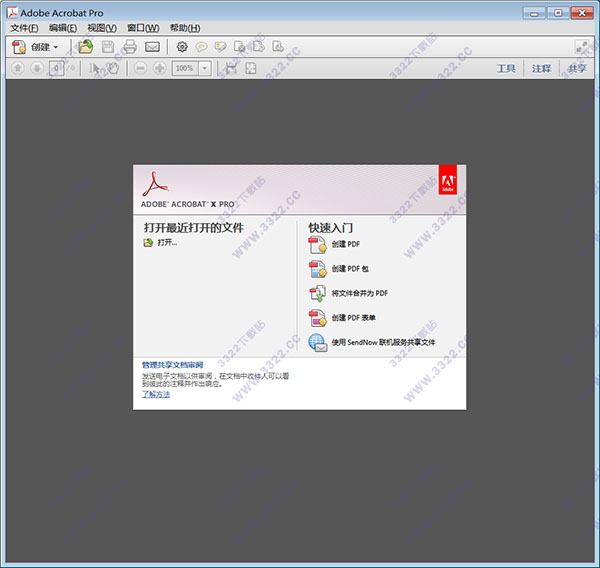The height and width of the screenshot is (568, 600).
Task: Click the next page down arrow
Action: [37, 69]
